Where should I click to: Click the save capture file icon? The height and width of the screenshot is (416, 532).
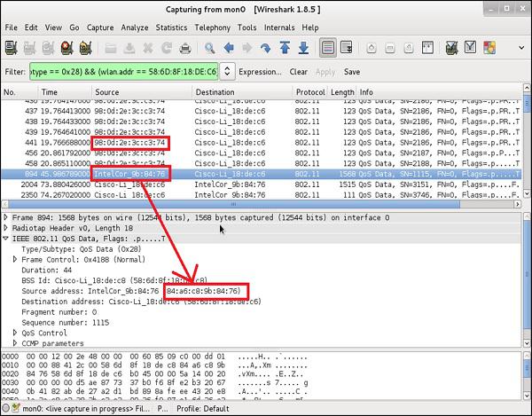pyautogui.click(x=129, y=48)
